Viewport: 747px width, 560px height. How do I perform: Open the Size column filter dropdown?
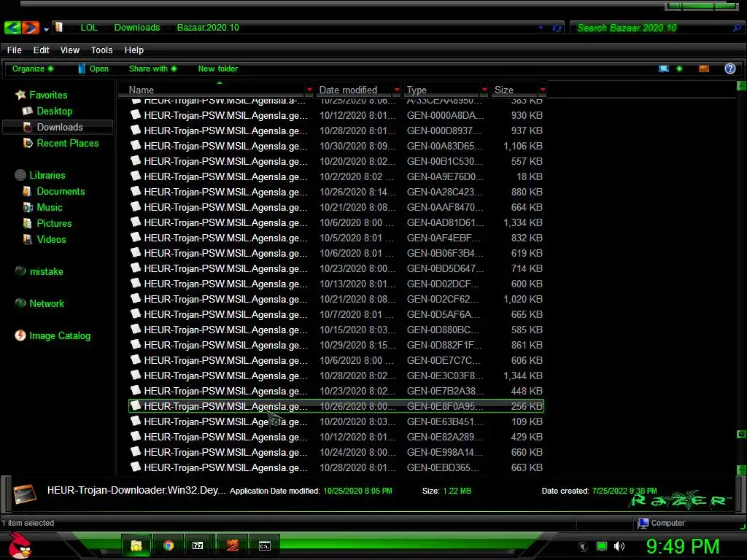543,90
